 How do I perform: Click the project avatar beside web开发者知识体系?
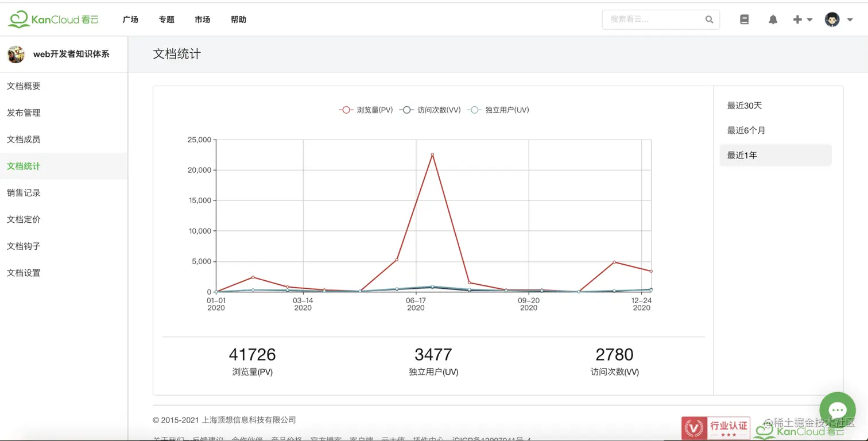[x=16, y=55]
